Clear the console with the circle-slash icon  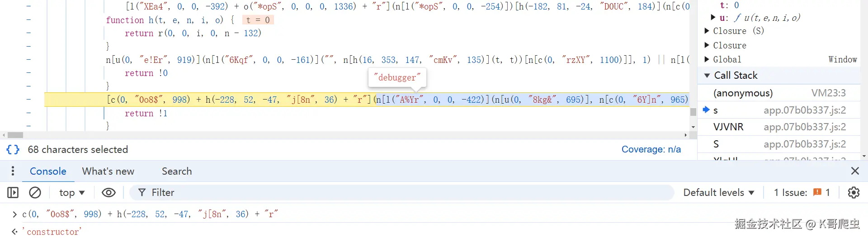pyautogui.click(x=35, y=193)
